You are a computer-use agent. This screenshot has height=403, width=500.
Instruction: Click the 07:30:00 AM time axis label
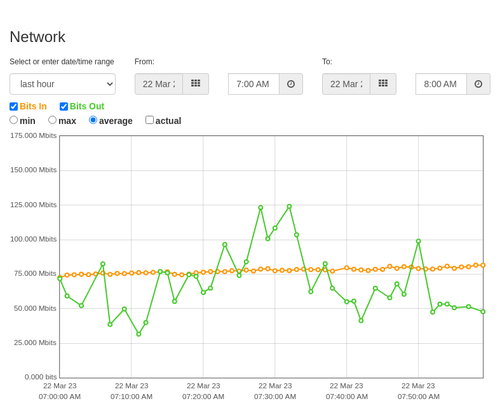(x=275, y=397)
